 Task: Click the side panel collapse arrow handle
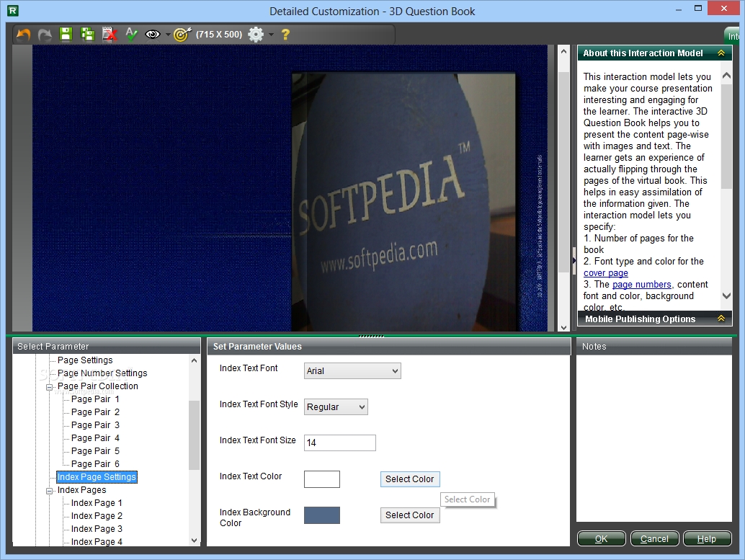pyautogui.click(x=574, y=260)
